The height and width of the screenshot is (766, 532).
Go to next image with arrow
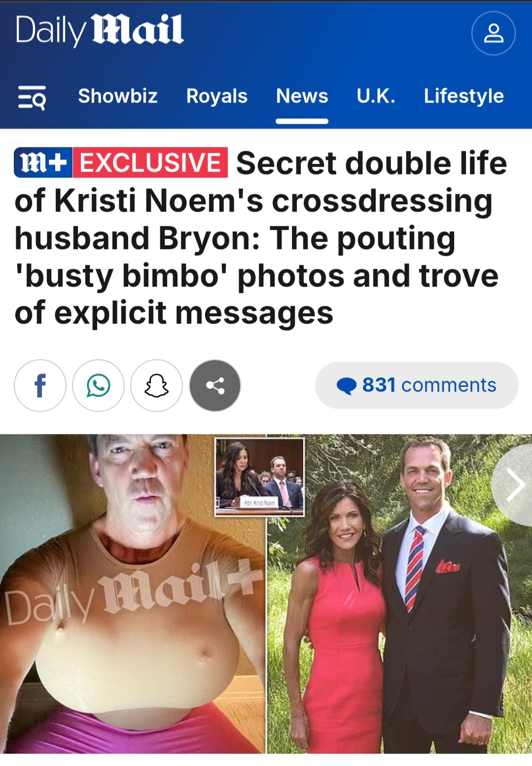514,485
